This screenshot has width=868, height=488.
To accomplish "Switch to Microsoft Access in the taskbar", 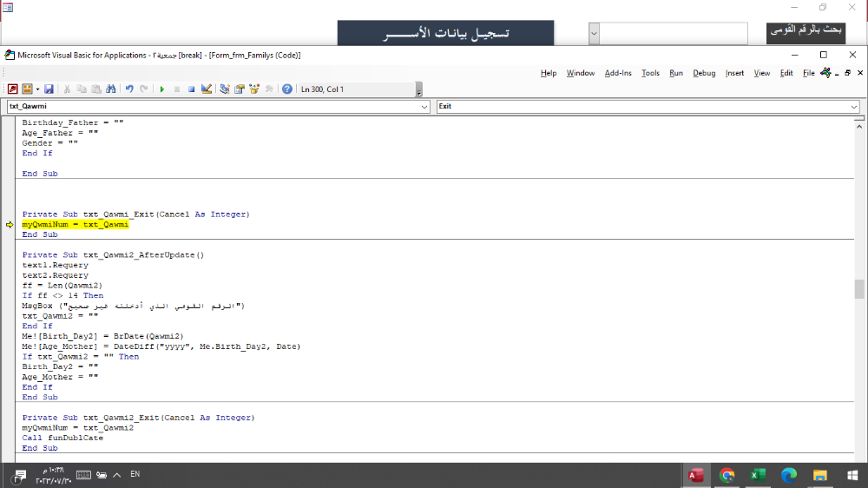I will [x=696, y=475].
